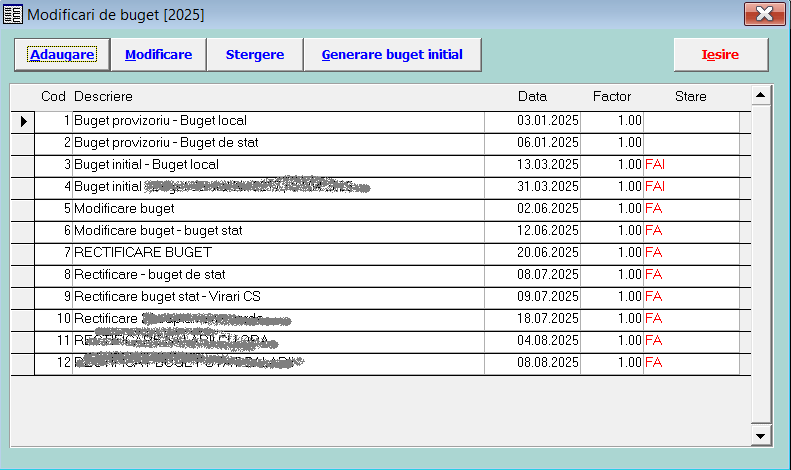Select Rectificare buget stat - Virari CS

pos(167,297)
